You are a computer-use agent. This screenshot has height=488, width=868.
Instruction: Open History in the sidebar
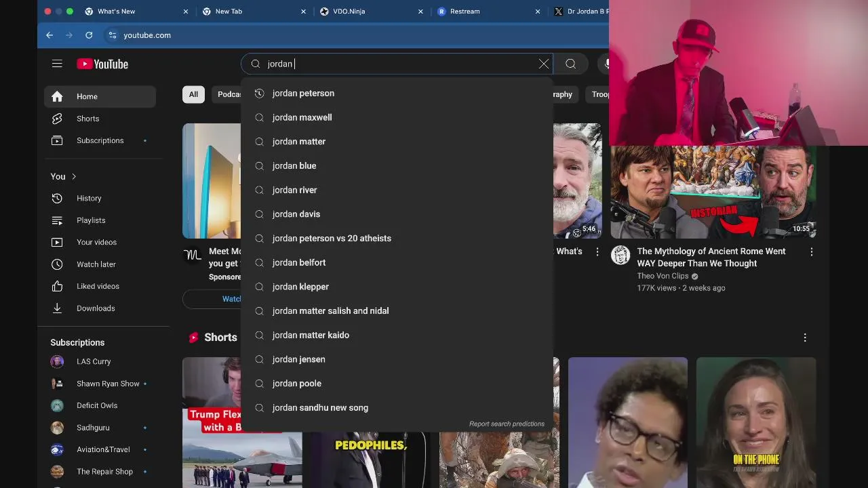coord(100,198)
